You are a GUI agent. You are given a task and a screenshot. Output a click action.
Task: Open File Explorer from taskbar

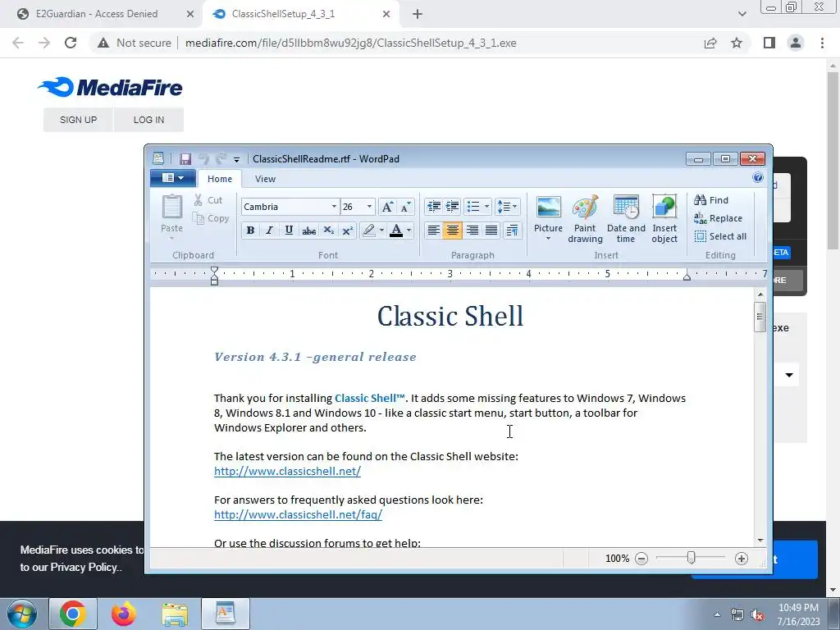(175, 614)
